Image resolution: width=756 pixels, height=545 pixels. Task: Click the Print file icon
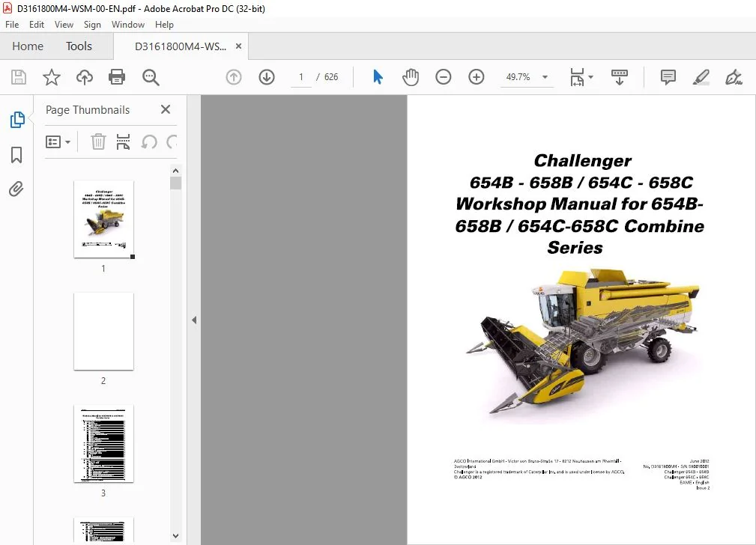coord(117,77)
